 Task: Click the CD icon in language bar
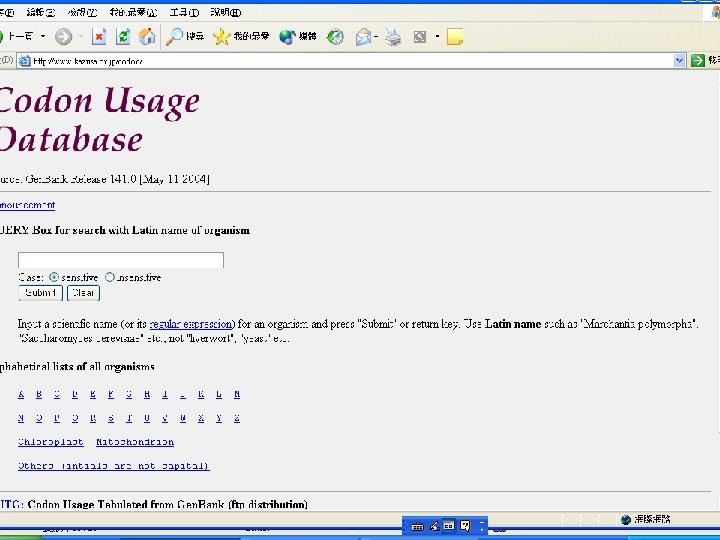pos(449,525)
